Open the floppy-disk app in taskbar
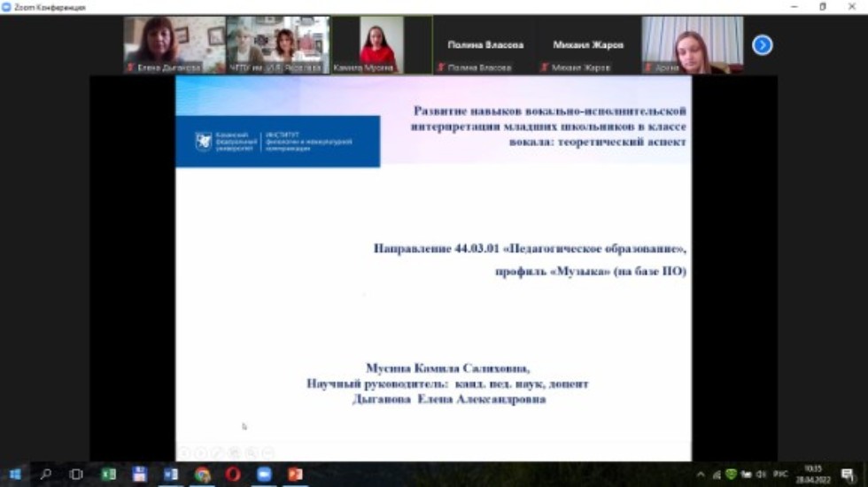868x487 pixels. coord(140,475)
